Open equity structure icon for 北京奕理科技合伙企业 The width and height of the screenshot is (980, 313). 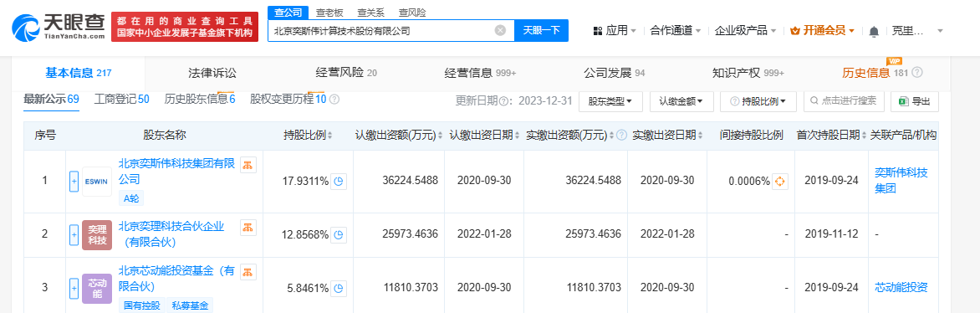point(248,228)
